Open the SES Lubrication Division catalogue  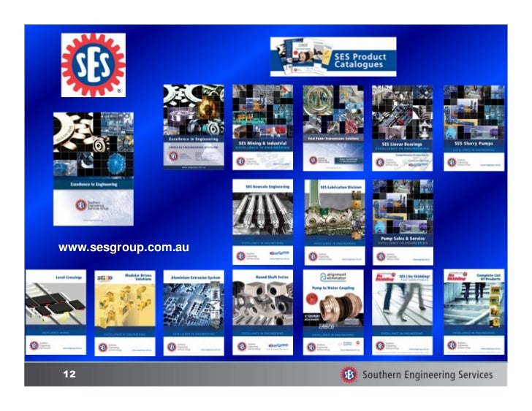point(335,222)
